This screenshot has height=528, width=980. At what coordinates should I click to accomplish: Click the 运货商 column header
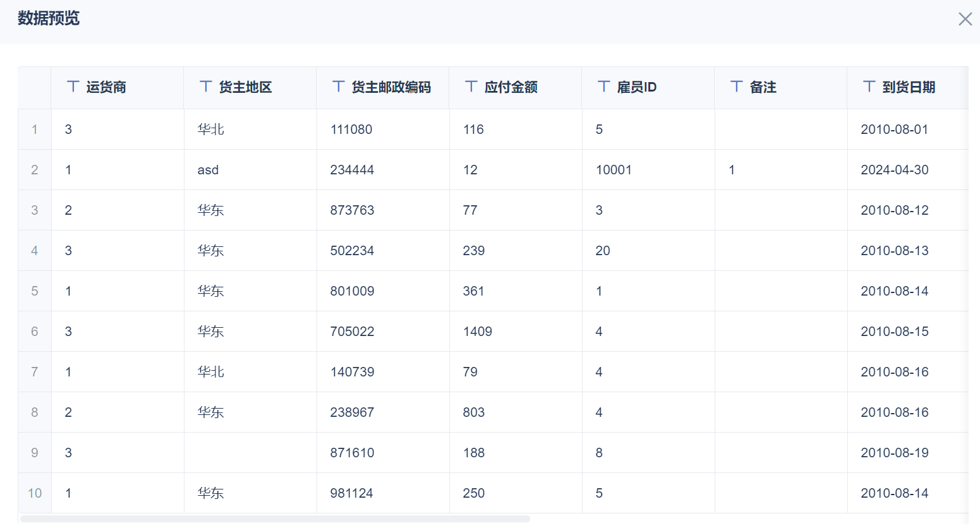coord(106,87)
